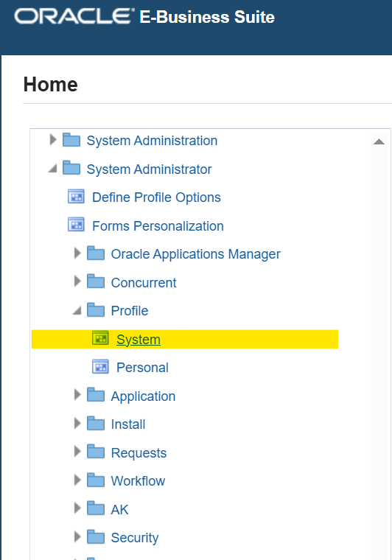Click the Install folder icon
The image size is (392, 560).
point(96,423)
